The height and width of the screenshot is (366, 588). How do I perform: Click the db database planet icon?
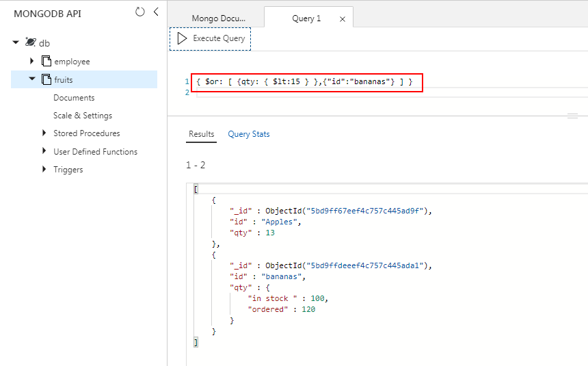tap(30, 42)
